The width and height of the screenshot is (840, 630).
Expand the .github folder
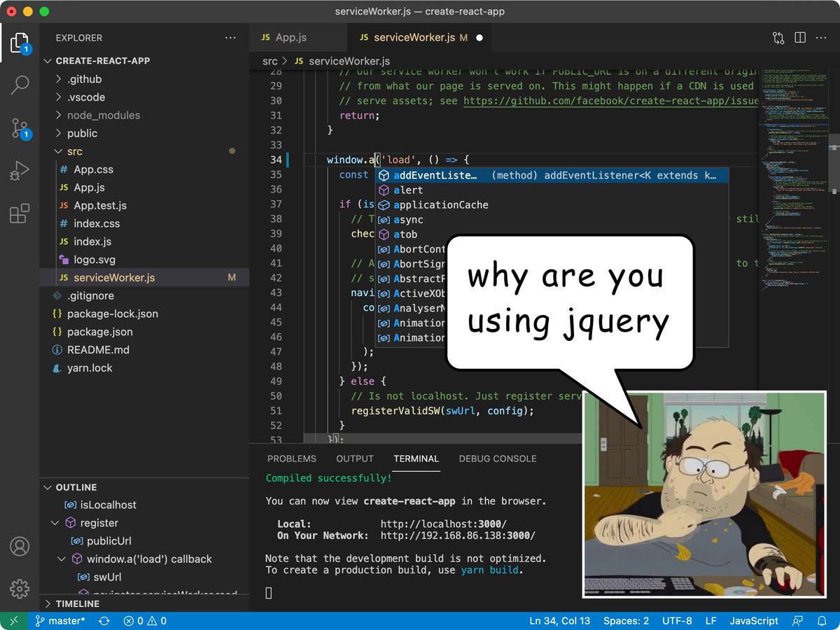[144, 79]
